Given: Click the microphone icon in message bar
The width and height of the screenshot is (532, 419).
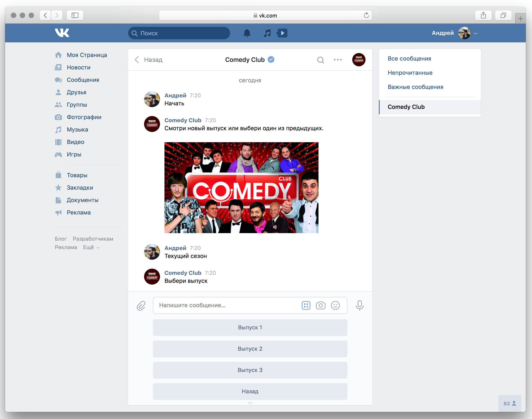Looking at the screenshot, I should point(360,305).
